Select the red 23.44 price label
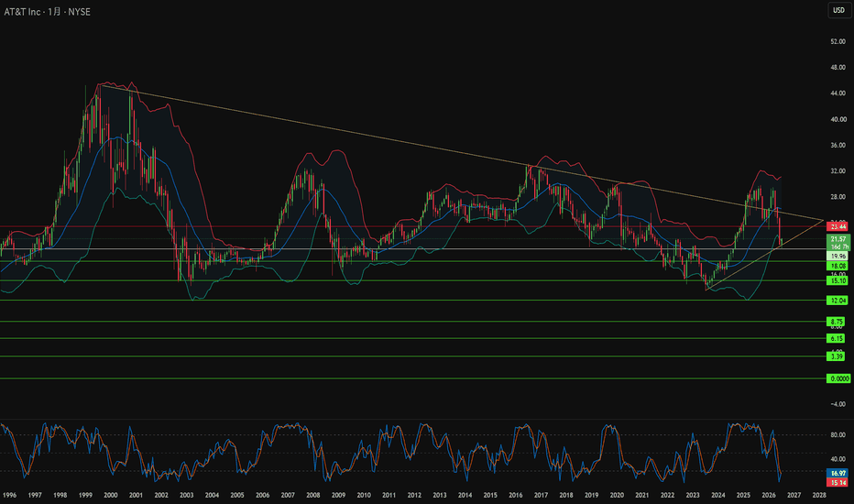854x504 pixels. point(838,226)
